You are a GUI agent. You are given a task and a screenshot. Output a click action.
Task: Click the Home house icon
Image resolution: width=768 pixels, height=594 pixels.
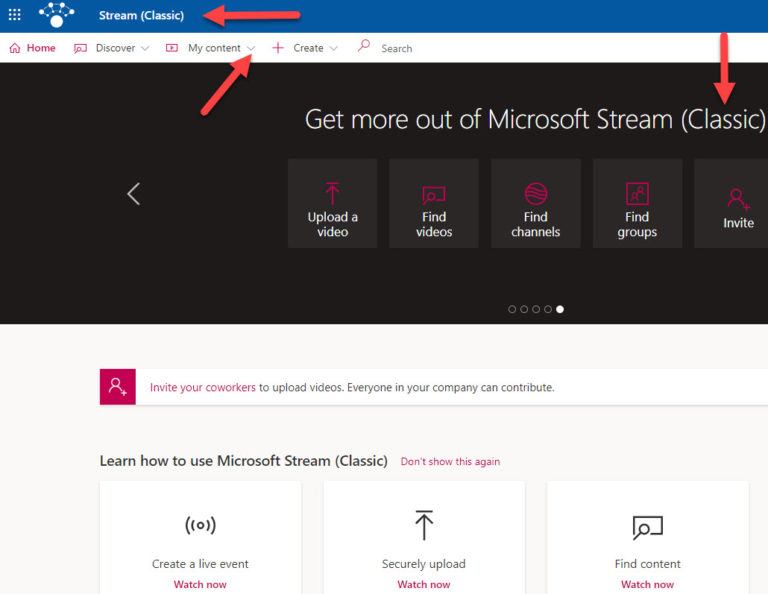15,48
